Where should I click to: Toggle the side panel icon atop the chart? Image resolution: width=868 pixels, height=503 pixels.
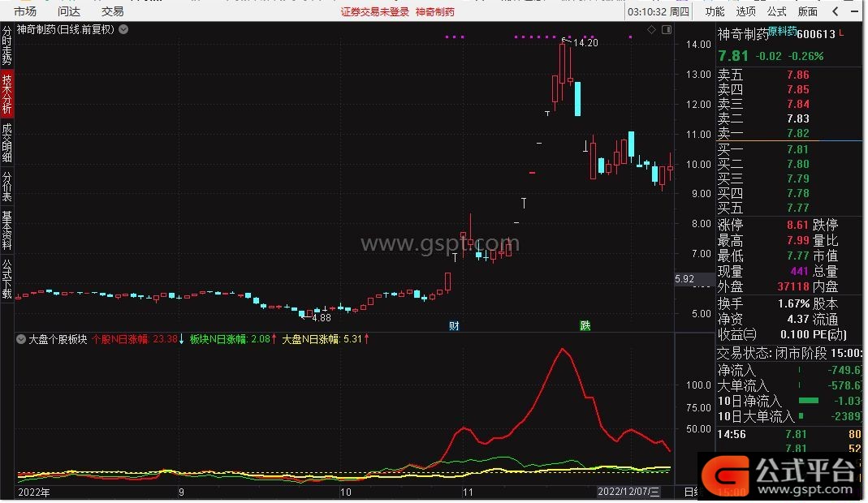pyautogui.click(x=667, y=29)
